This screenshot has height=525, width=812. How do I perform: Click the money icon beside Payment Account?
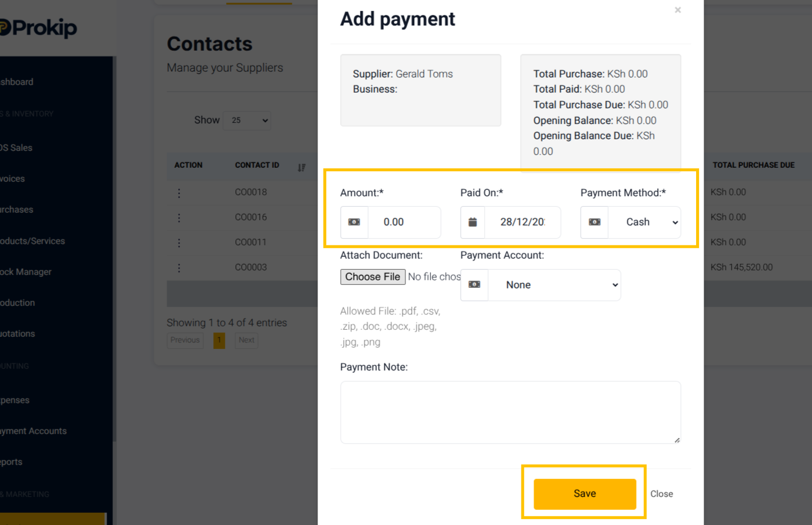[475, 284]
